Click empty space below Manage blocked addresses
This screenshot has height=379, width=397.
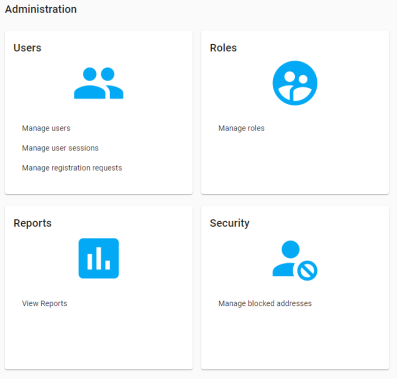pyautogui.click(x=295, y=338)
